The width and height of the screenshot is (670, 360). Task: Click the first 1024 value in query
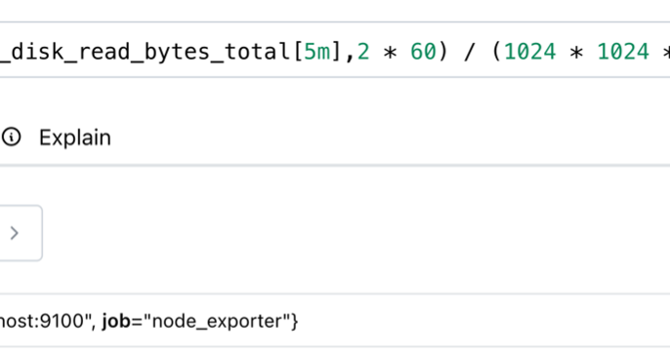coord(530,52)
